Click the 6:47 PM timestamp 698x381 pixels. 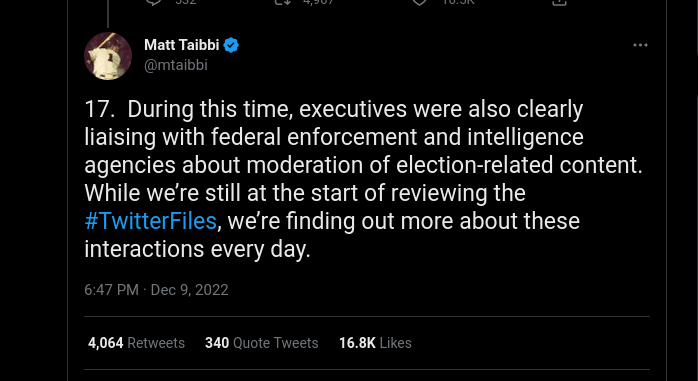pyautogui.click(x=111, y=290)
